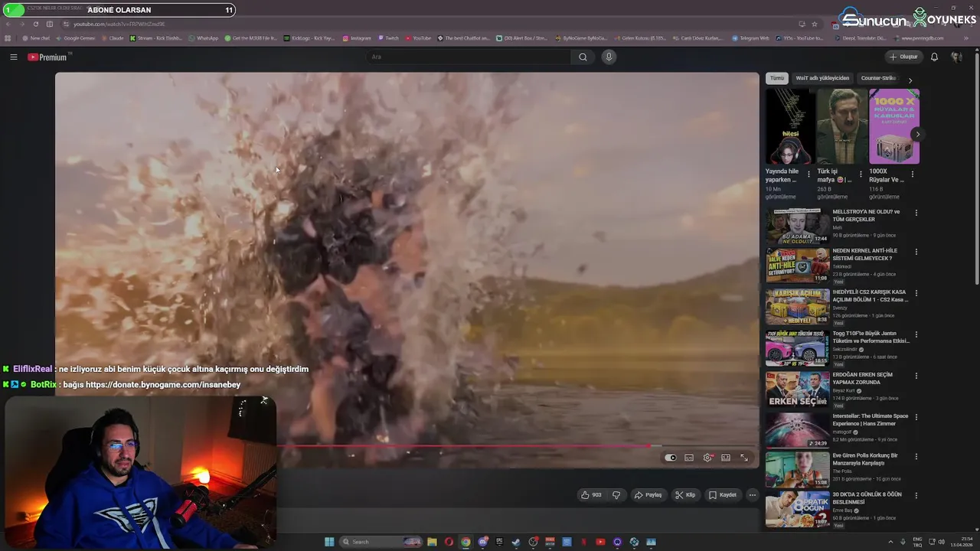Open the account avatar menu
Viewport: 980px width, 551px height.
(955, 57)
